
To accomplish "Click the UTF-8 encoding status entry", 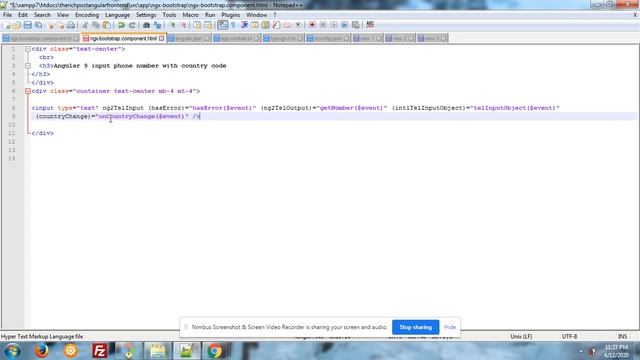I will point(569,337).
